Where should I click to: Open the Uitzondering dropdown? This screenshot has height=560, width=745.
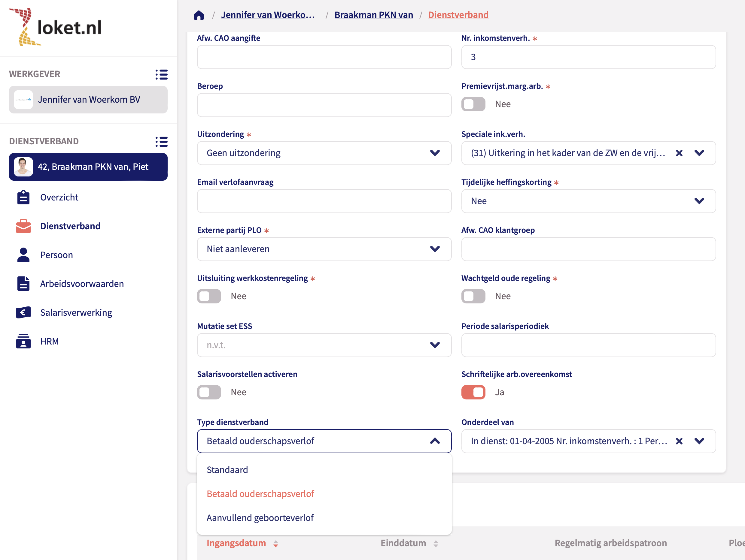click(434, 153)
